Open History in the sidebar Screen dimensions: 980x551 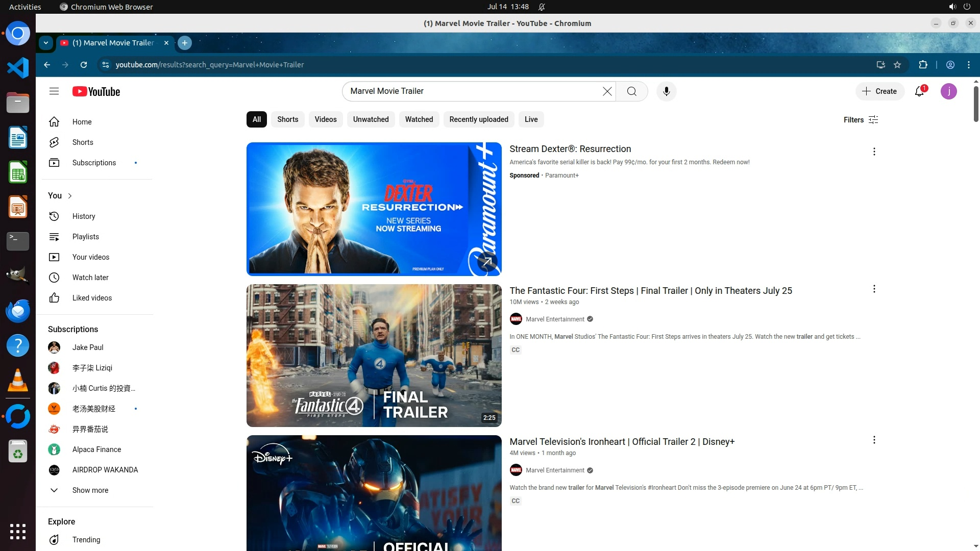point(84,216)
